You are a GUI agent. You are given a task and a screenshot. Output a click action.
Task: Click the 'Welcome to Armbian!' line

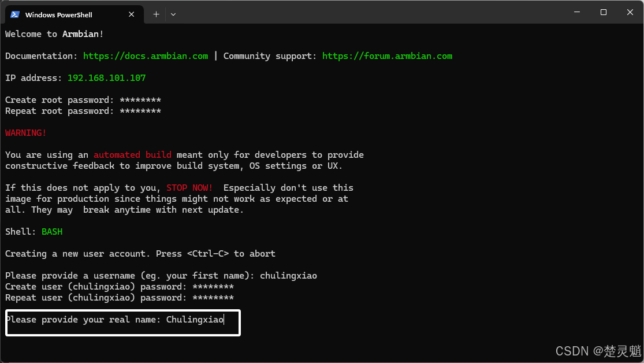(x=54, y=34)
